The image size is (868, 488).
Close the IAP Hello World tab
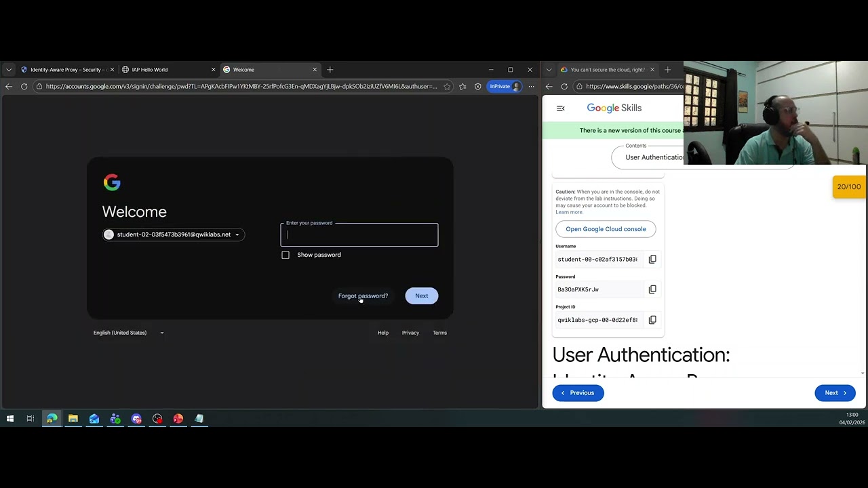tap(213, 69)
